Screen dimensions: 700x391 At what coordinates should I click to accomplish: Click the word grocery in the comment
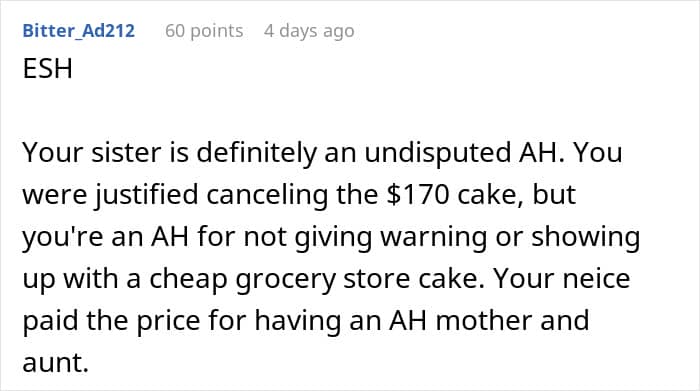click(x=286, y=279)
